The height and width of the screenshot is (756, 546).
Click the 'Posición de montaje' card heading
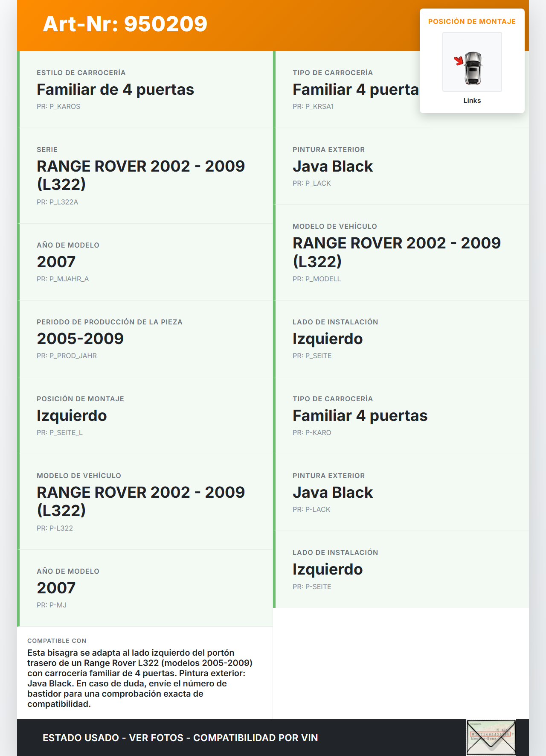[472, 22]
